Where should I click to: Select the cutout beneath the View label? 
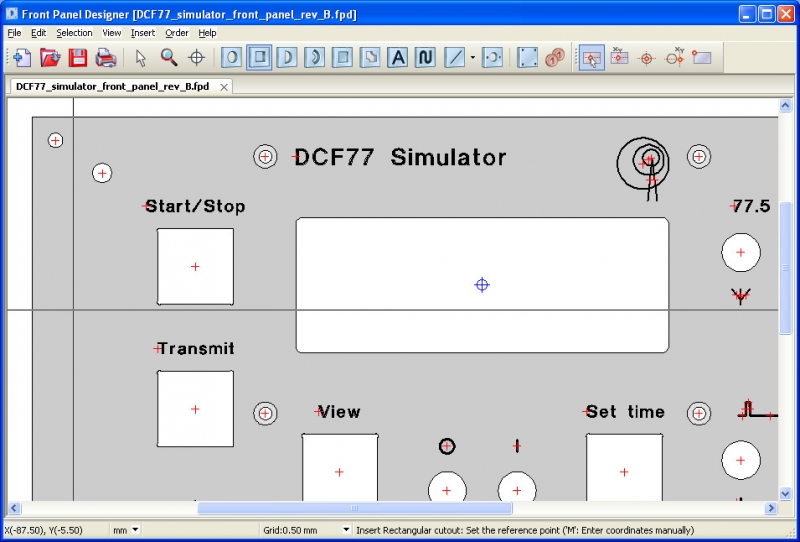(x=340, y=467)
